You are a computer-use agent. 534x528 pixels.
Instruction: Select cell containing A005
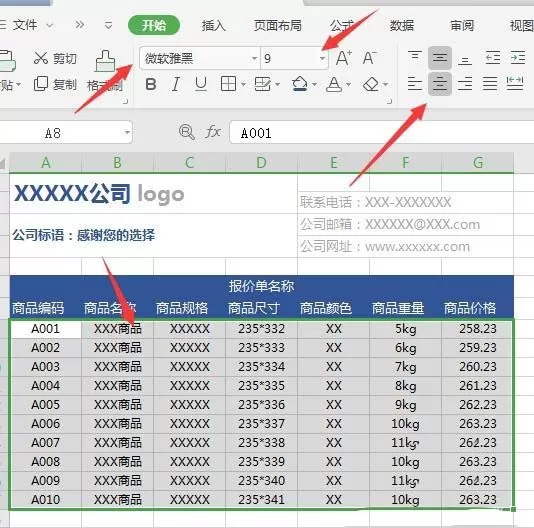[x=46, y=405]
